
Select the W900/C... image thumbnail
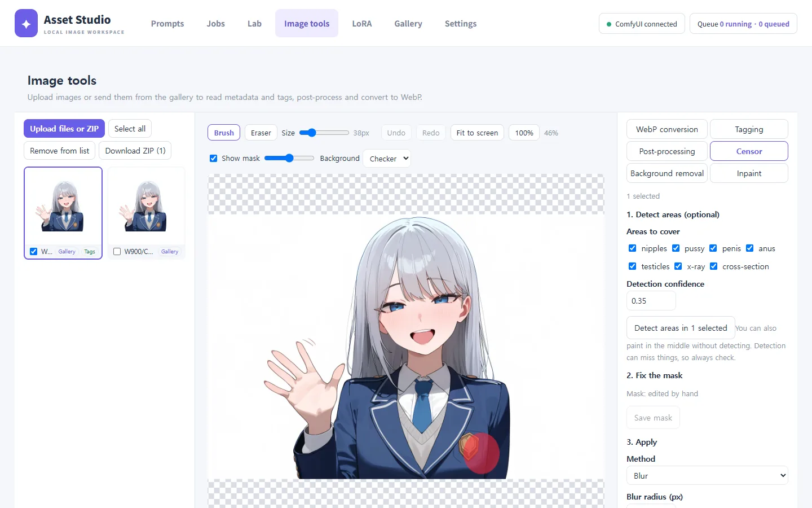(147, 207)
